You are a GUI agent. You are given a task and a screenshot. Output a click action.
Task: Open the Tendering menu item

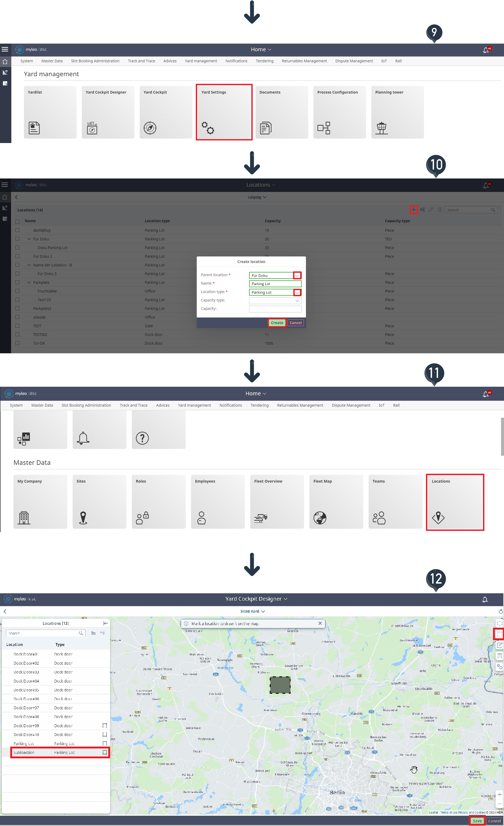click(x=264, y=61)
